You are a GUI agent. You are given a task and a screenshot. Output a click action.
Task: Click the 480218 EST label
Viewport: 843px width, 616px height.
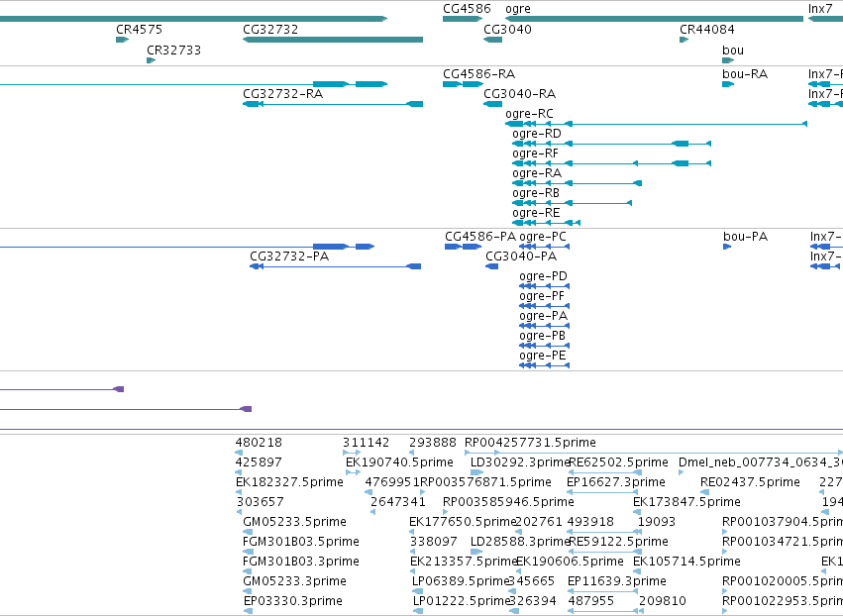pyautogui.click(x=259, y=443)
